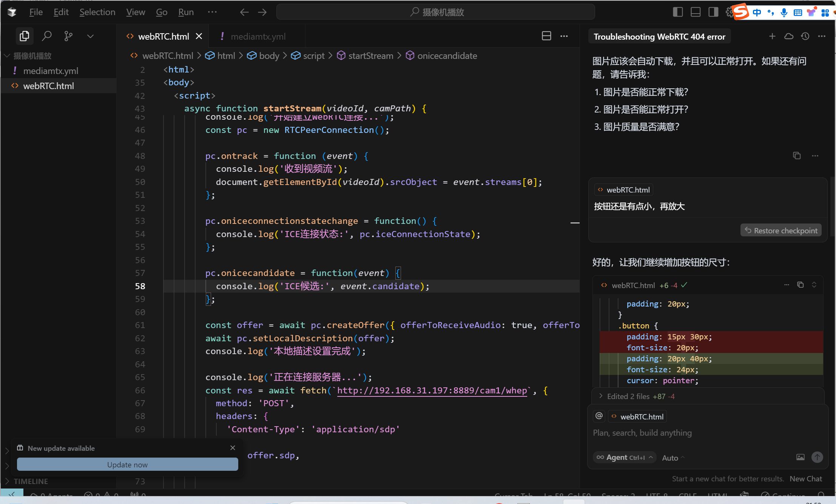This screenshot has height=504, width=836.
Task: Start a new chat with plus icon
Action: [772, 36]
